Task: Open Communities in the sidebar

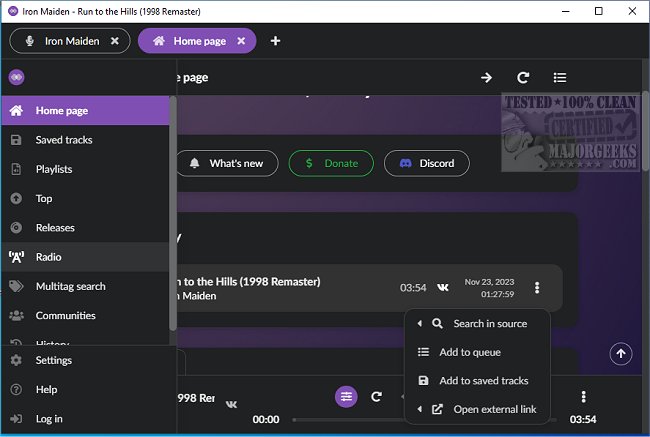Action: pyautogui.click(x=85, y=316)
